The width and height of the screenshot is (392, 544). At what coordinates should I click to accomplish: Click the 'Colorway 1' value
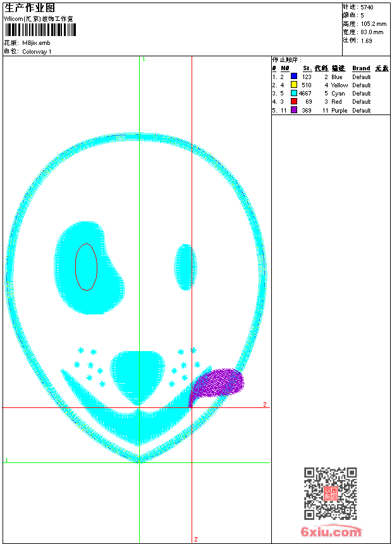(x=37, y=52)
